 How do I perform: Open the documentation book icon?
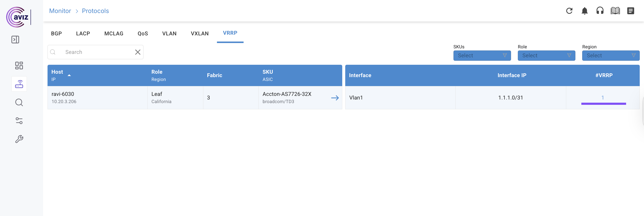click(615, 11)
